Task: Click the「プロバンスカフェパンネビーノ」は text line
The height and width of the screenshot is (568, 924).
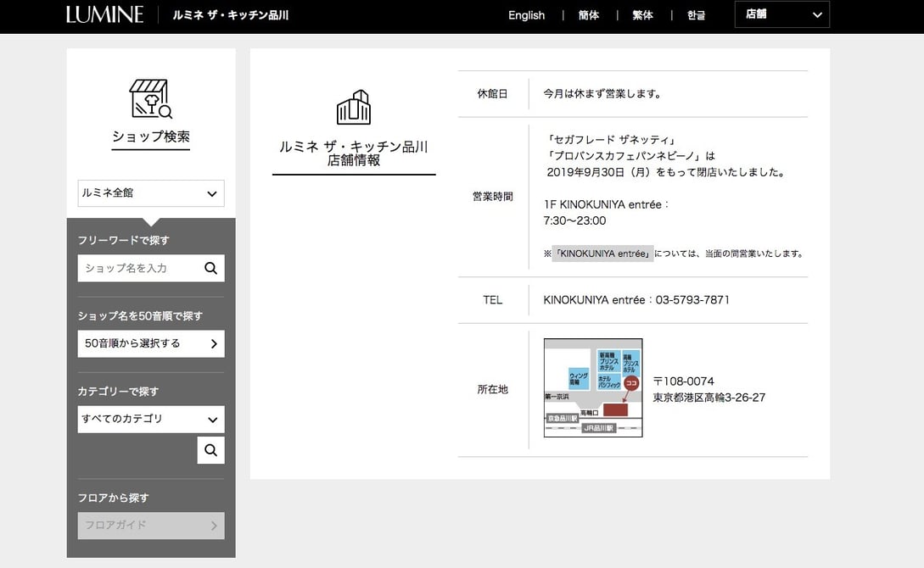Action: tap(630, 156)
